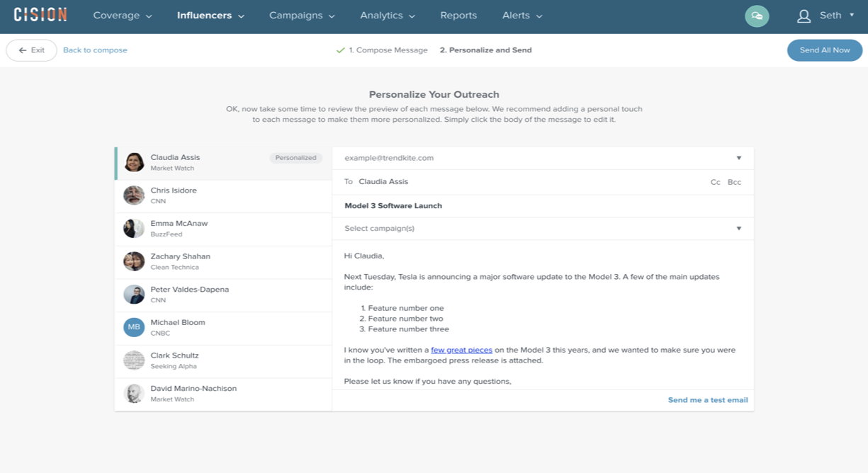This screenshot has width=868, height=473.
Task: Expand sender email address dropdown arrow
Action: [x=738, y=158]
